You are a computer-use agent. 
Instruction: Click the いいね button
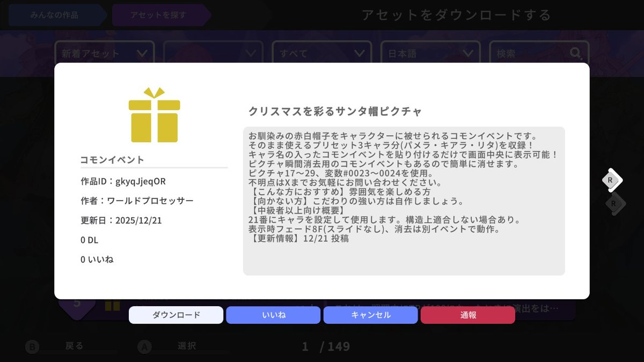[273, 315]
